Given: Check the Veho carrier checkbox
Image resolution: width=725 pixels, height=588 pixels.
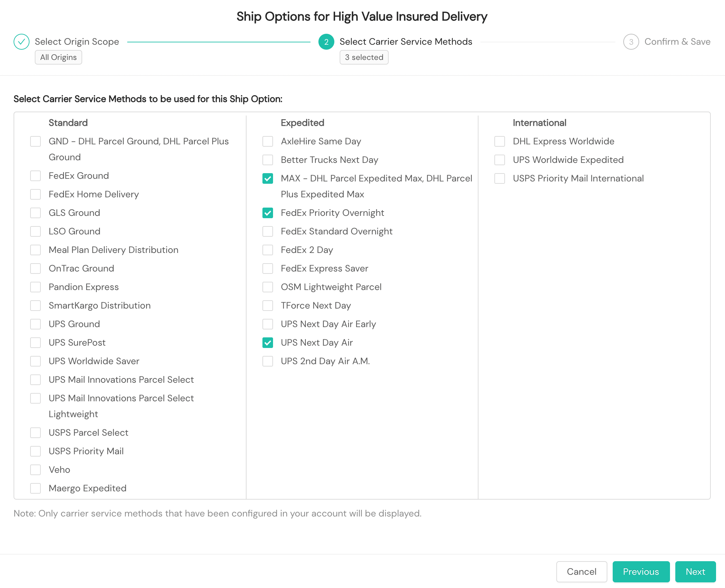Looking at the screenshot, I should tap(35, 469).
